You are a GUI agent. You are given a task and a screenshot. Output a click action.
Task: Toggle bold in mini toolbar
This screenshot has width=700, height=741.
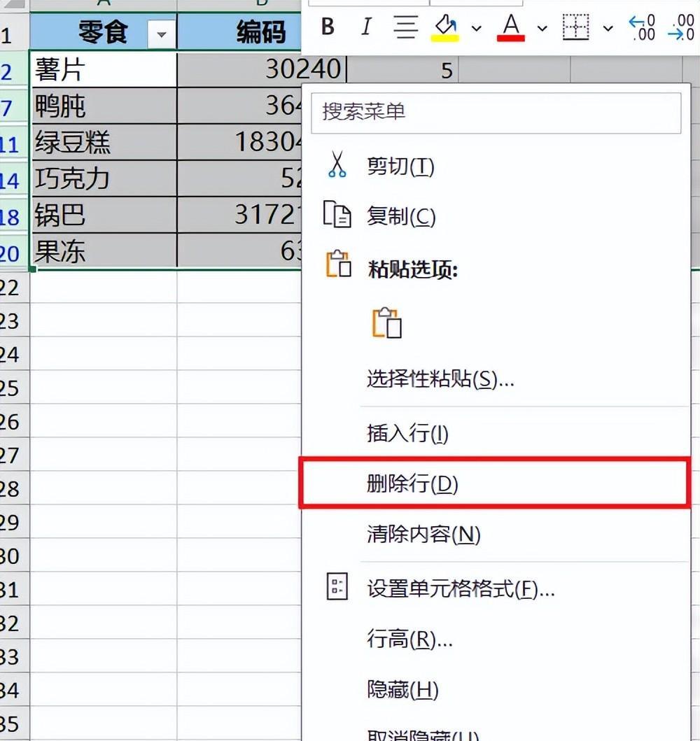click(328, 27)
